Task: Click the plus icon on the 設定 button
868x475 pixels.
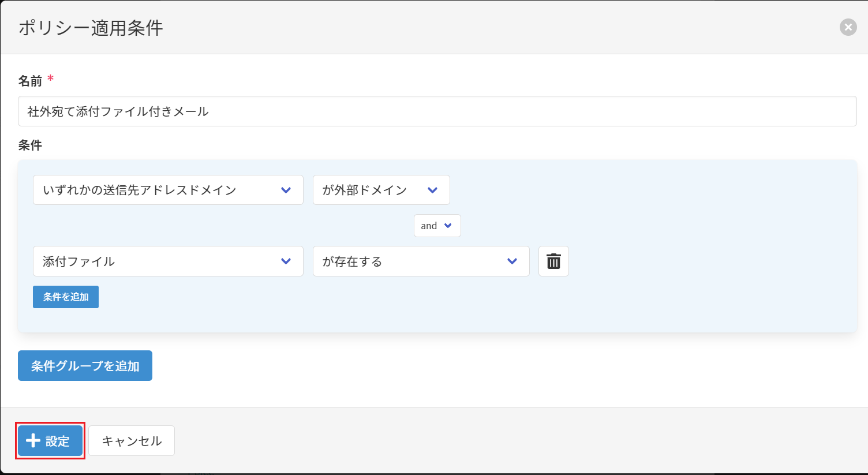Action: coord(33,441)
